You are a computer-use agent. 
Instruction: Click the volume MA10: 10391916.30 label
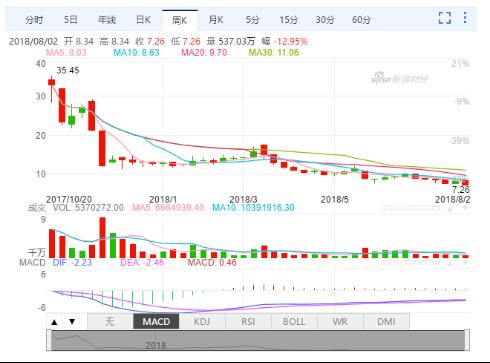(x=253, y=208)
